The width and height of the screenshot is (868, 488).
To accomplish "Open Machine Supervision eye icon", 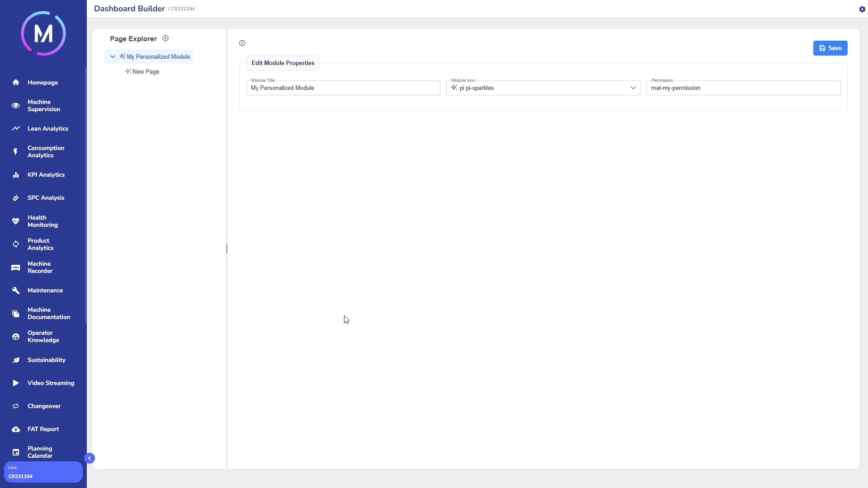I will 16,106.
